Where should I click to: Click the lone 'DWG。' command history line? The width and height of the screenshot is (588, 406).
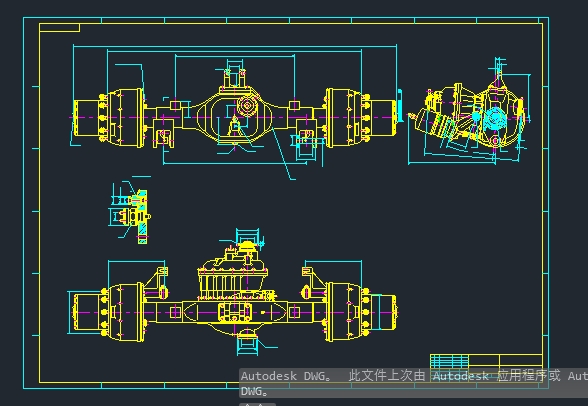pyautogui.click(x=255, y=391)
